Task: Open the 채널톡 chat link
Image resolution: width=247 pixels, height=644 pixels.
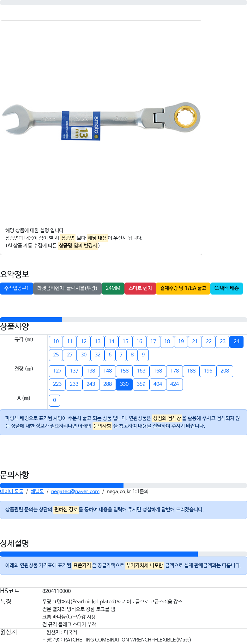Action: click(x=37, y=492)
